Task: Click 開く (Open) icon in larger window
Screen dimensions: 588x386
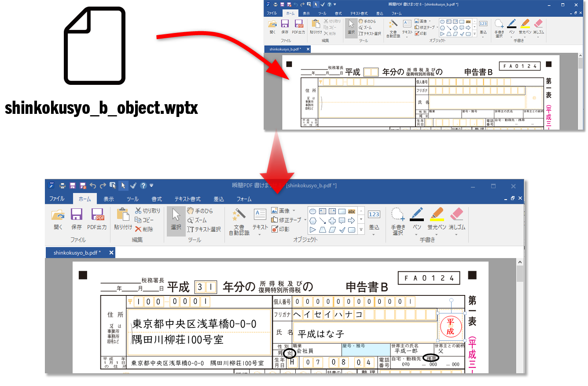Action: 58,219
